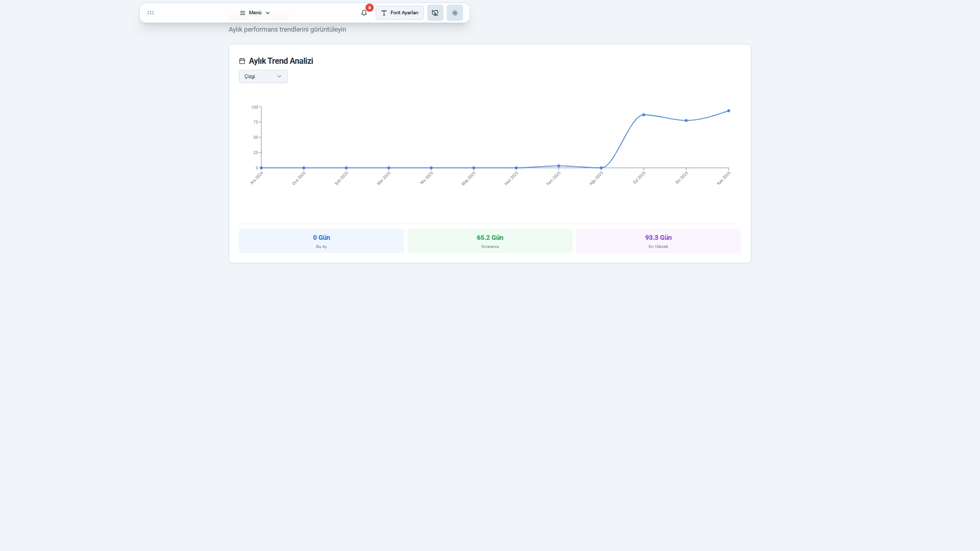This screenshot has width=980, height=551.
Task: Select the hamburger menu icon
Action: pyautogui.click(x=242, y=13)
